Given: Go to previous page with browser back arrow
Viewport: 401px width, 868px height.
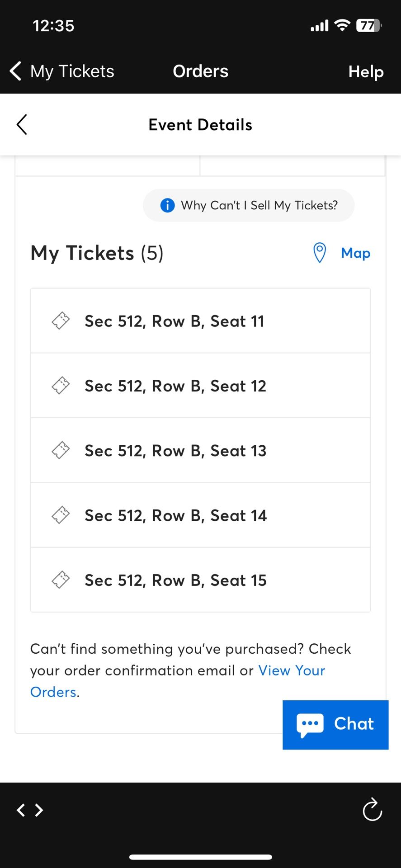Looking at the screenshot, I should point(21,810).
